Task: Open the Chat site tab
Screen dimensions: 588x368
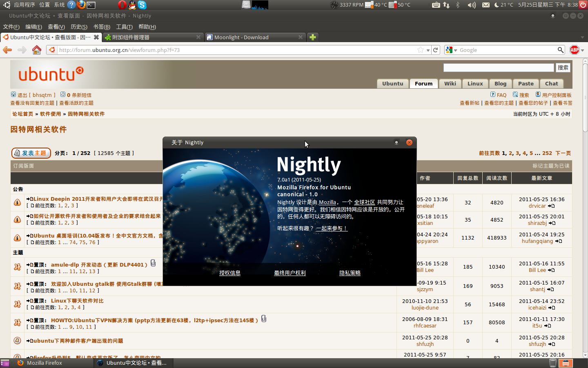Action: (551, 83)
